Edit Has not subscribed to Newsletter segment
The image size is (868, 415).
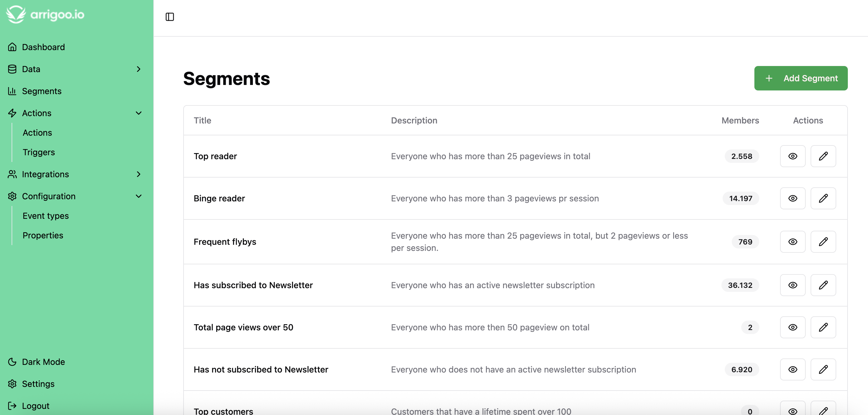822,369
